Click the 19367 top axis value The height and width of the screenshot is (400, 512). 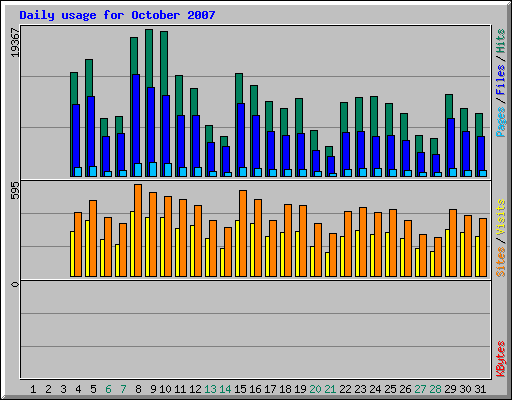pos(15,42)
